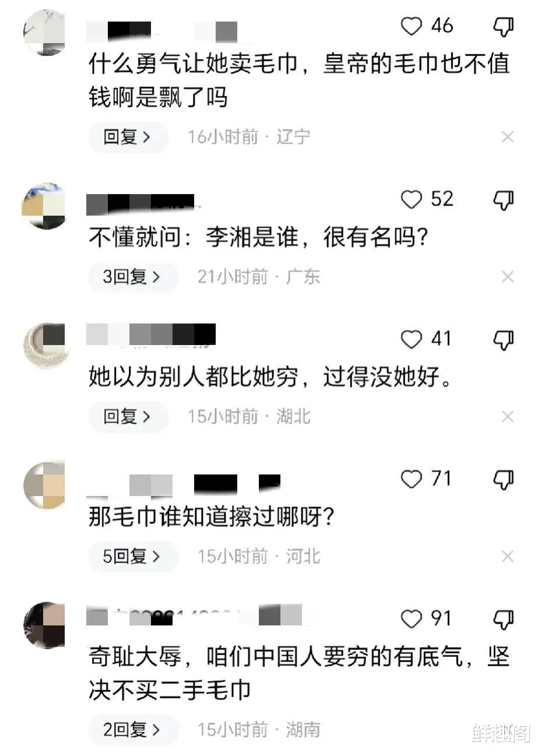541x756 pixels.
Task: Like the 奇耻大辱 comment with 91 likes
Action: [412, 618]
